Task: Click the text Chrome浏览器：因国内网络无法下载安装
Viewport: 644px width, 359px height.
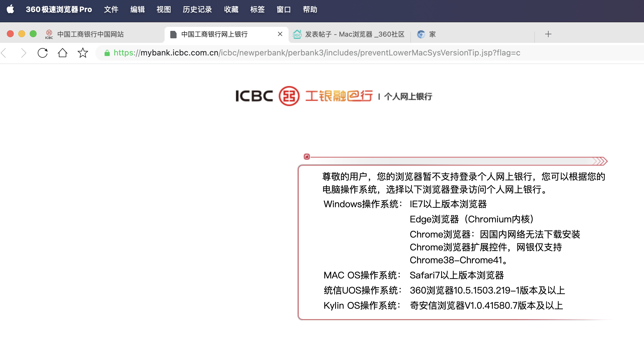Action: click(495, 234)
